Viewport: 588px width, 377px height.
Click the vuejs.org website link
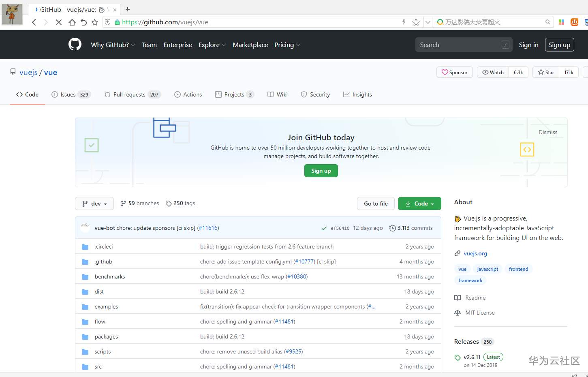[x=475, y=253]
